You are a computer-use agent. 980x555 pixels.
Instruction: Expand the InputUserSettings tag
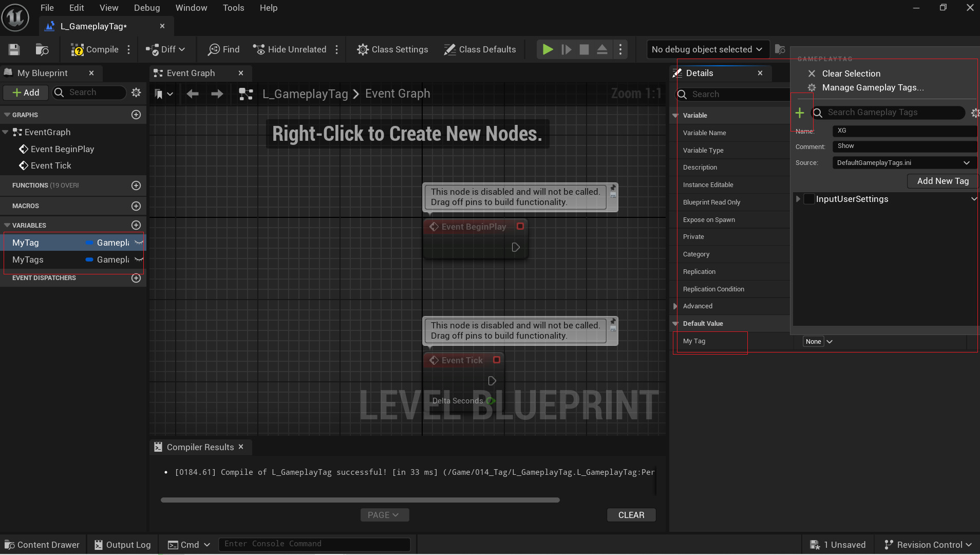point(798,199)
